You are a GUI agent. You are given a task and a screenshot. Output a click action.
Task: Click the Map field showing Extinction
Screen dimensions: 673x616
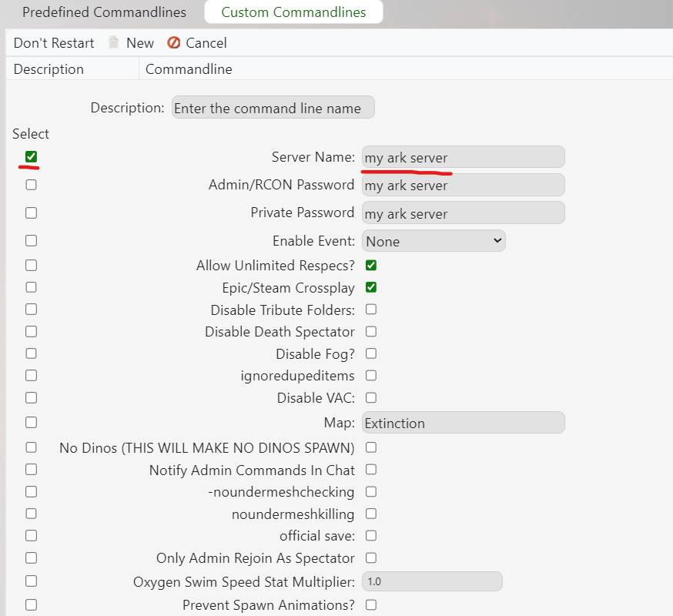point(463,423)
